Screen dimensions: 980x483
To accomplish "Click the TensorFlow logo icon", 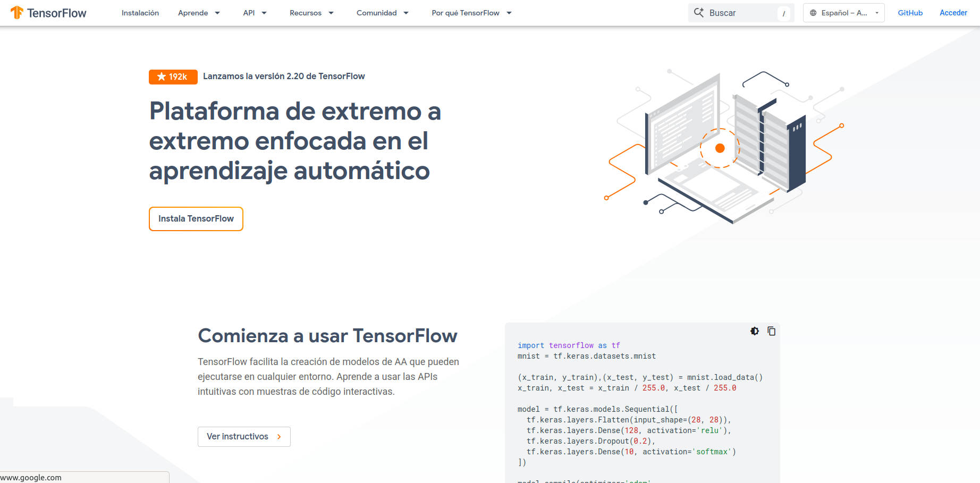I will coord(17,13).
